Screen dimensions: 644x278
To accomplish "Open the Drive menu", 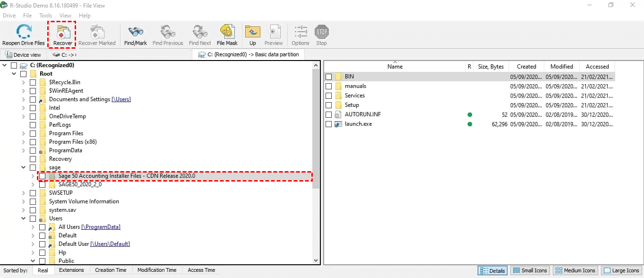I will coord(9,16).
